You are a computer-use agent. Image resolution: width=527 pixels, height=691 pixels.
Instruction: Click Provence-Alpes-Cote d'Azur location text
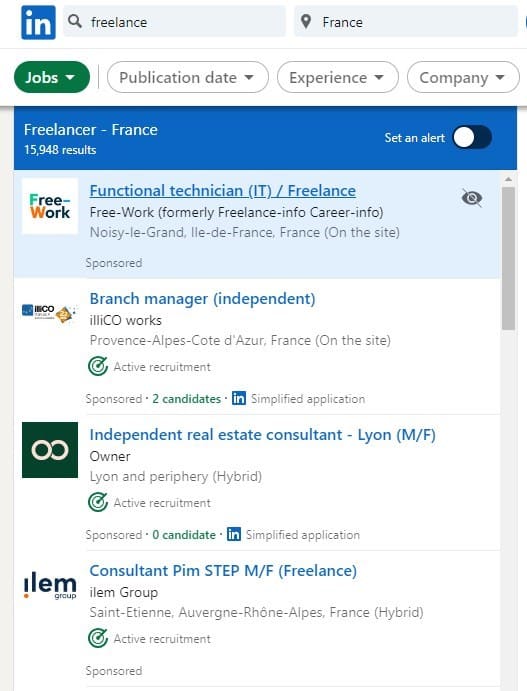click(240, 340)
